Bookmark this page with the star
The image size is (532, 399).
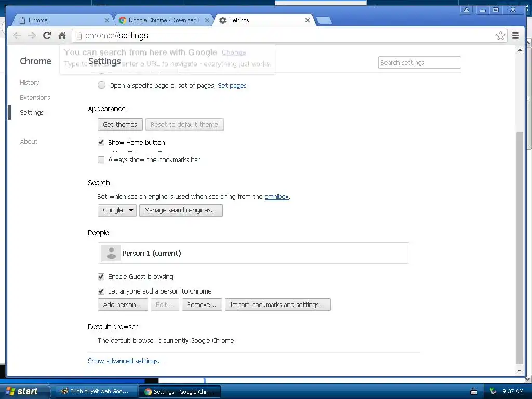[500, 36]
